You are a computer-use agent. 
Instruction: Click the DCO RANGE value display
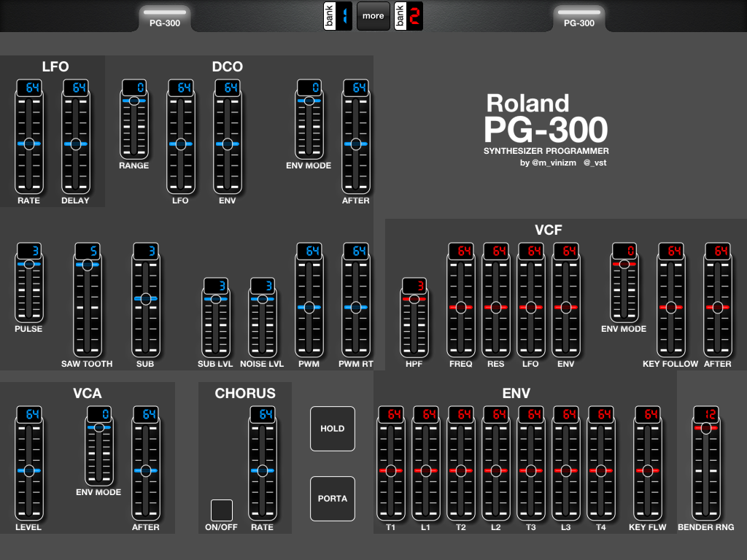[x=134, y=87]
